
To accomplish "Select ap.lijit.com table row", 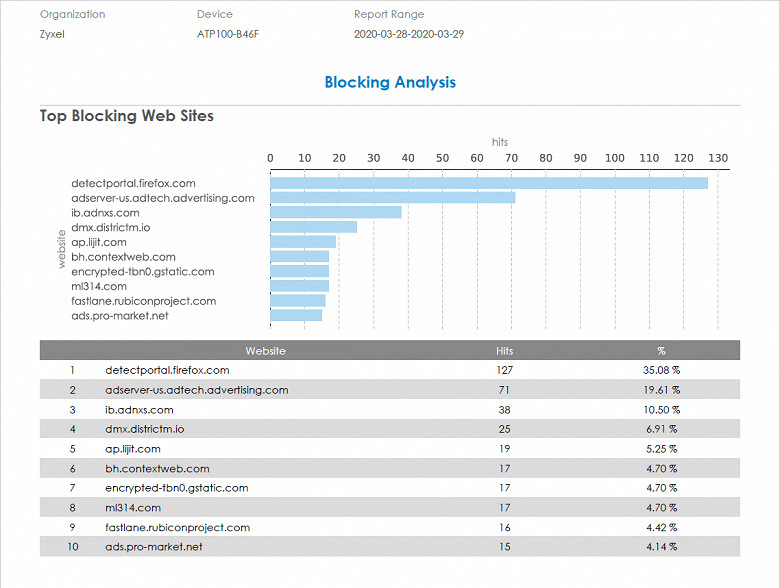I will (x=390, y=449).
